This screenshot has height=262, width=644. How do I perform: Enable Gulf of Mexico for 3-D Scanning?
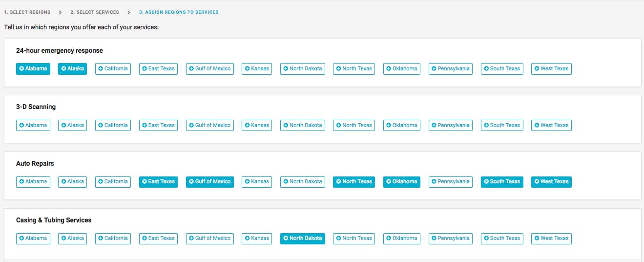tap(209, 126)
